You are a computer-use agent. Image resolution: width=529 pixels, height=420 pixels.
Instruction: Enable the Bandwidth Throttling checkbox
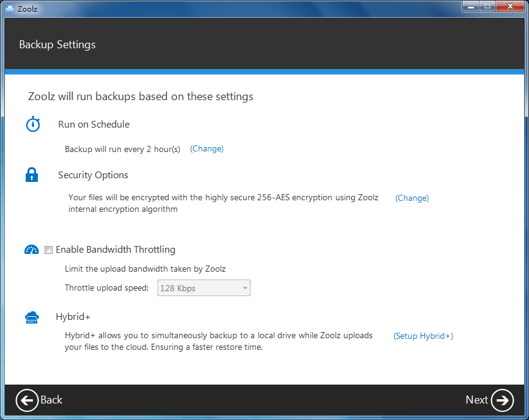49,250
